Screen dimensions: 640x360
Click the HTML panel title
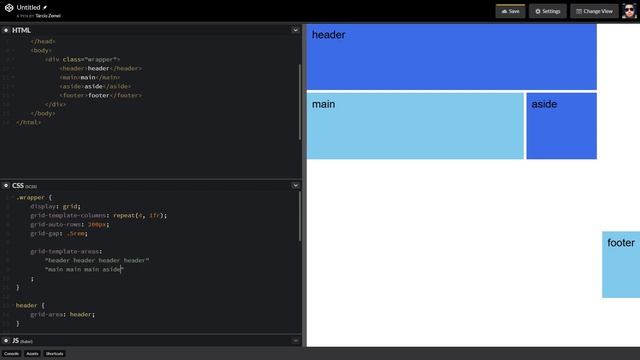pyautogui.click(x=21, y=30)
